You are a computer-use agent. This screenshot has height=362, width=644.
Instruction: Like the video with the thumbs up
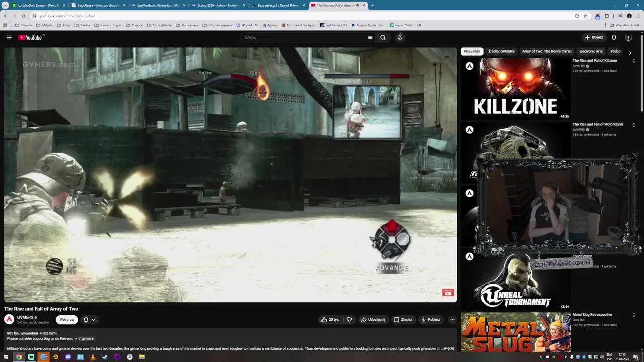pyautogui.click(x=330, y=319)
